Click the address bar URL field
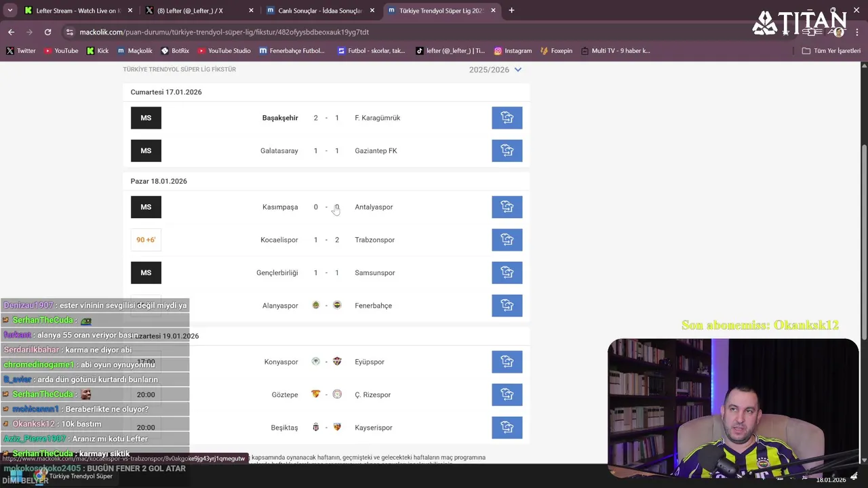868x488 pixels. (x=407, y=32)
